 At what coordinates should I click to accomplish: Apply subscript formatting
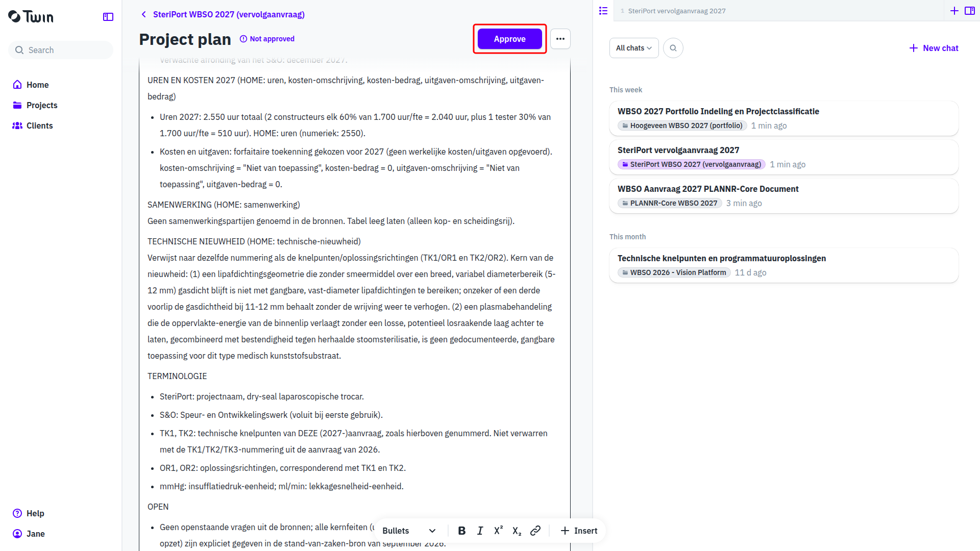[517, 531]
